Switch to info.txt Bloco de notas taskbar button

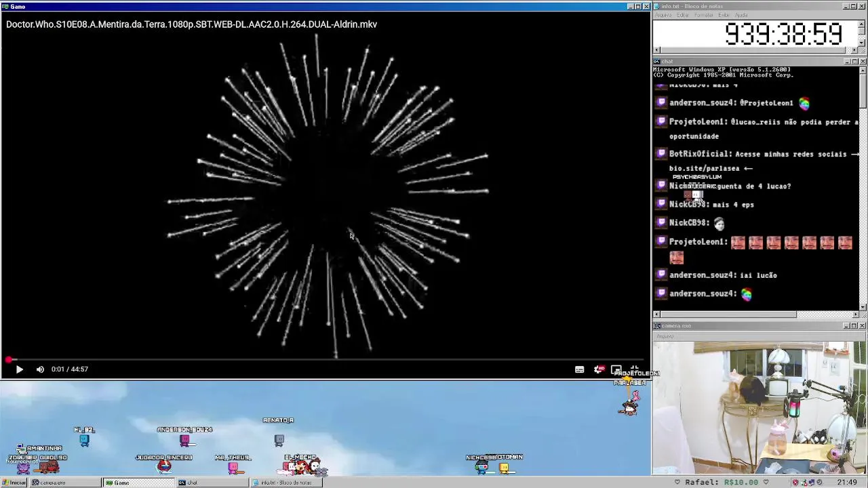click(x=285, y=483)
